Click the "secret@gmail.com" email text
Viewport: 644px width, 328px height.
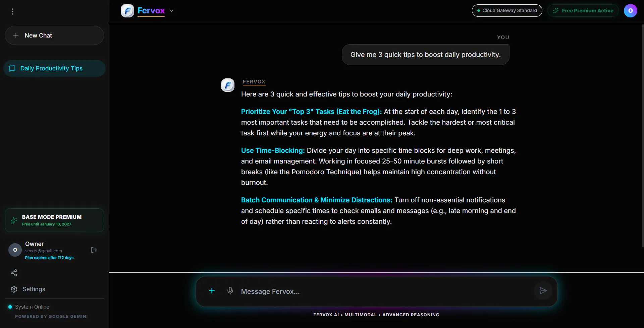point(44,251)
